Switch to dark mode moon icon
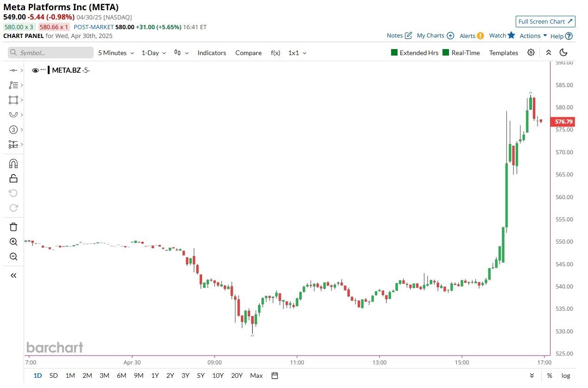Viewport: 588px width, 388px height. (x=563, y=52)
